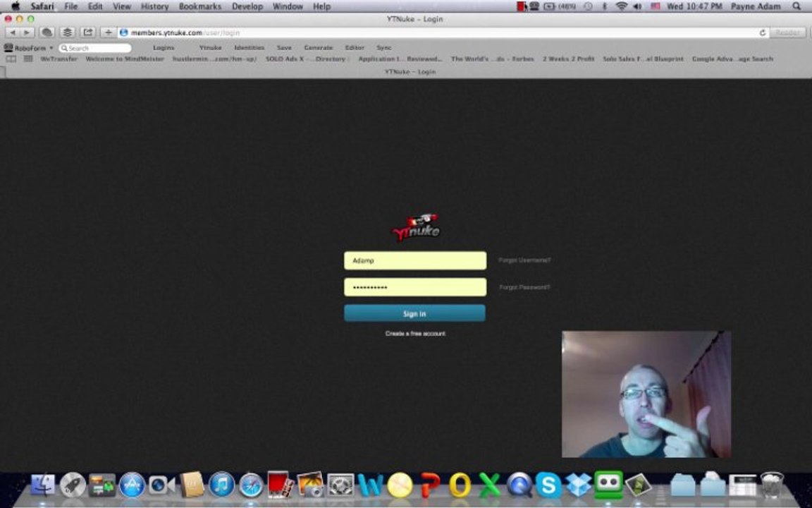Image resolution: width=812 pixels, height=508 pixels.
Task: Click RoboForm Ytnuke toolbar button
Action: pyautogui.click(x=210, y=48)
